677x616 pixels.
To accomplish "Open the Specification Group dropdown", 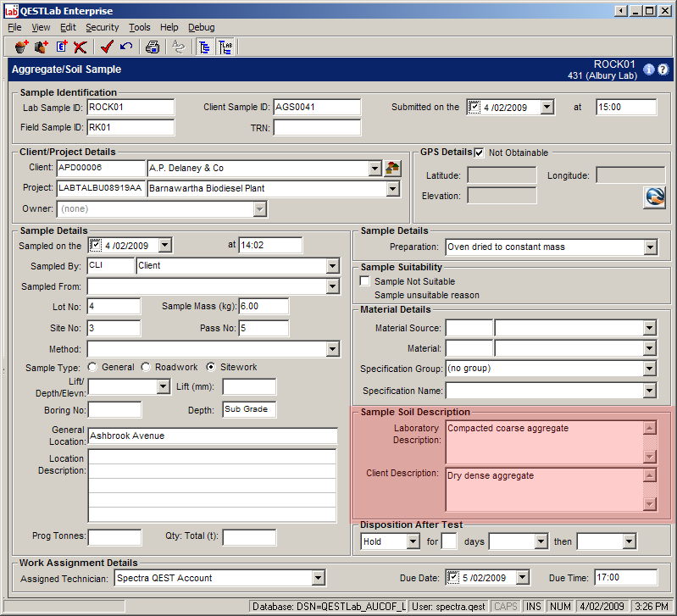I will tap(650, 369).
